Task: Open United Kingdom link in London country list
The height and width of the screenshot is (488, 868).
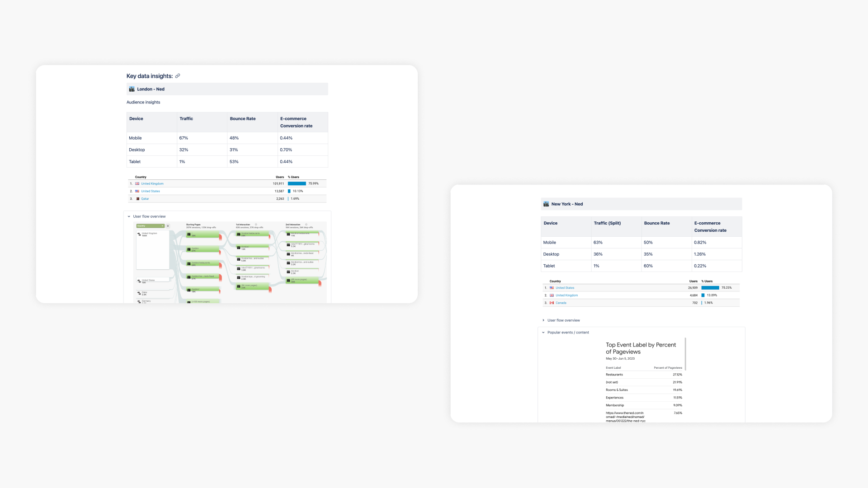Action: click(152, 184)
